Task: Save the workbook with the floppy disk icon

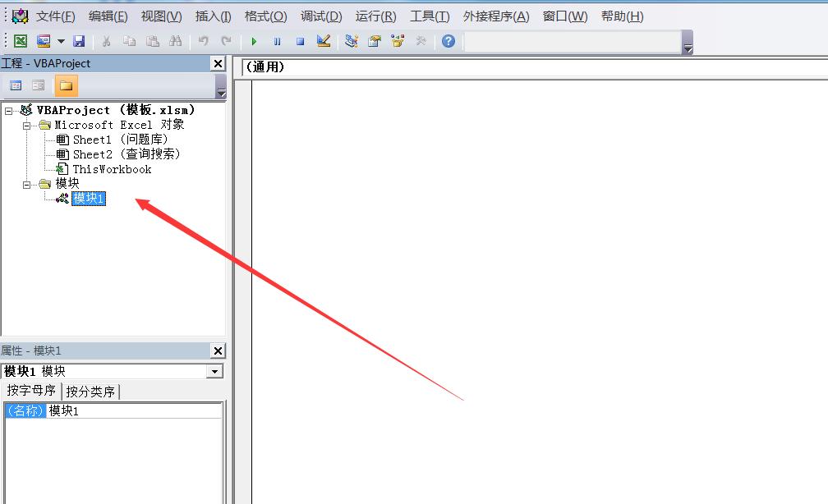Action: pyautogui.click(x=79, y=41)
